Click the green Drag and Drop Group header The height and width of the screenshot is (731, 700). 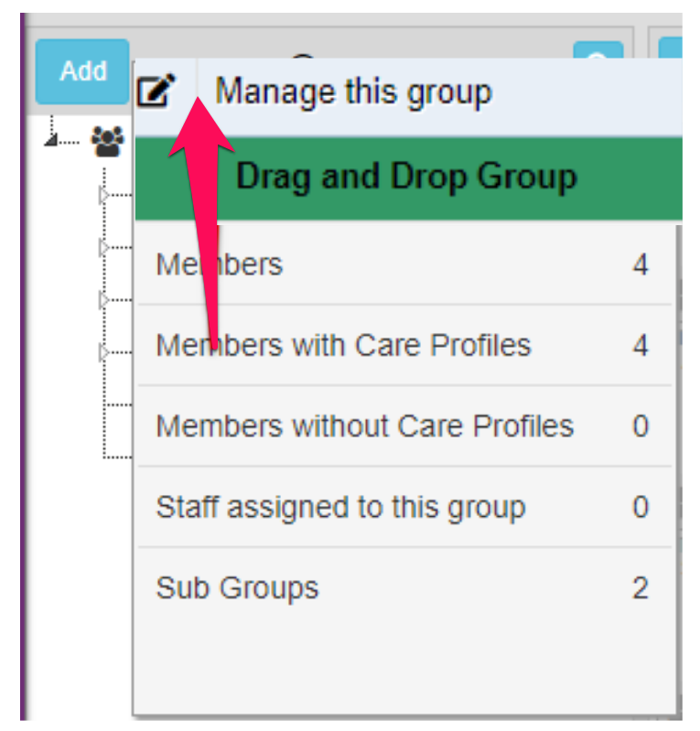click(x=407, y=177)
